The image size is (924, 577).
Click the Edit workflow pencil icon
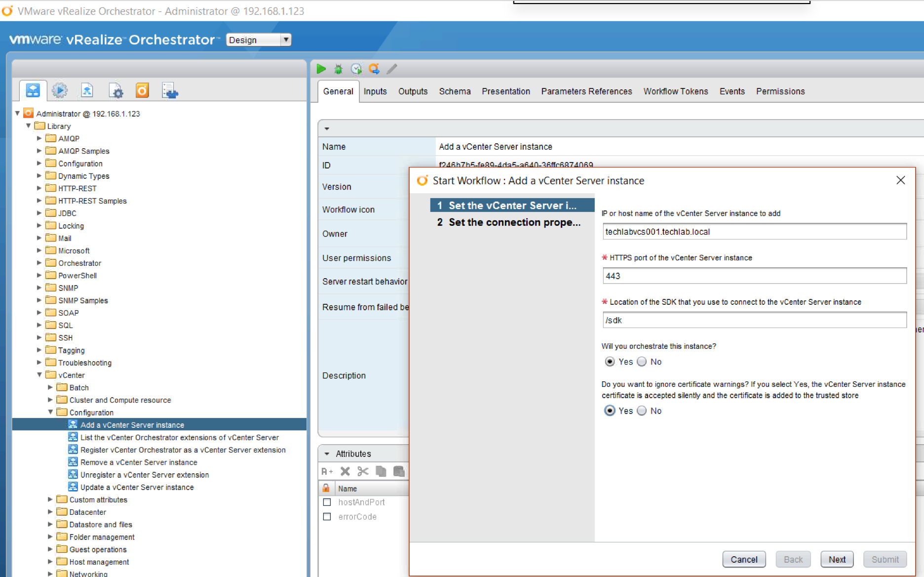click(x=392, y=69)
